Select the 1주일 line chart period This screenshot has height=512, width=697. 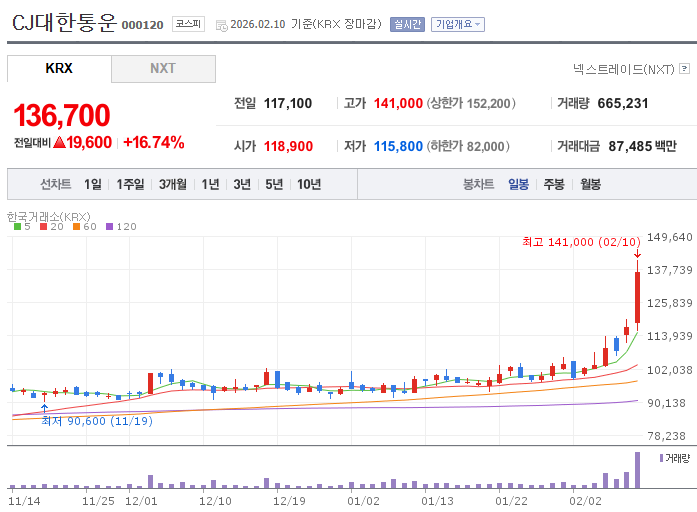coord(130,184)
